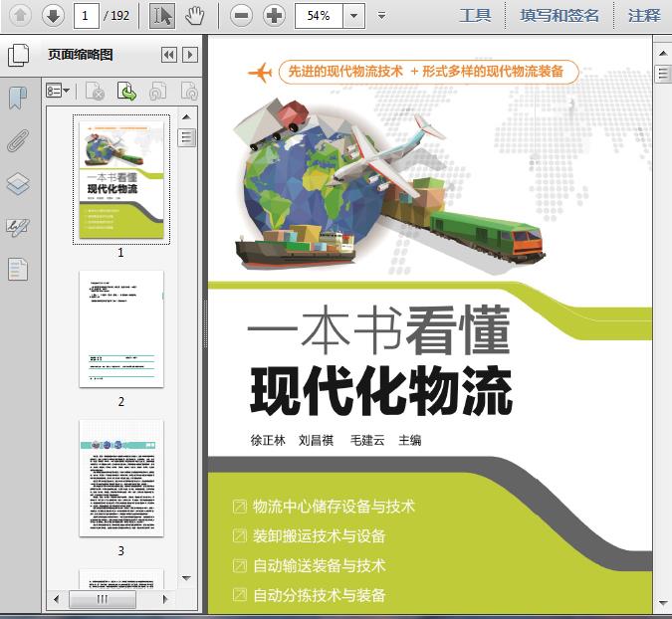Go to the next page using down arrow
The image size is (672, 619).
52,15
